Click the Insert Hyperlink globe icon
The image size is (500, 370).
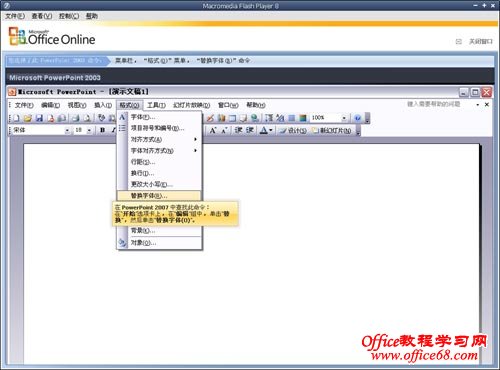coord(255,118)
